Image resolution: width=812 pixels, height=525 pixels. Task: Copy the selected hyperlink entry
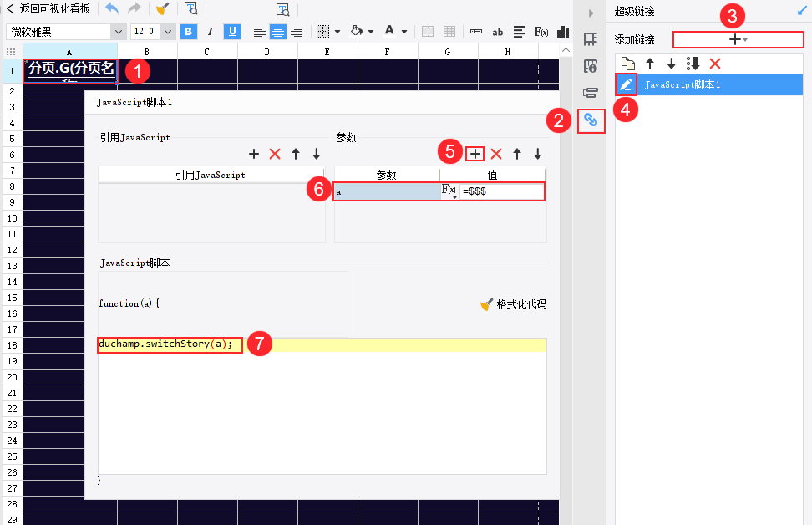pos(628,64)
